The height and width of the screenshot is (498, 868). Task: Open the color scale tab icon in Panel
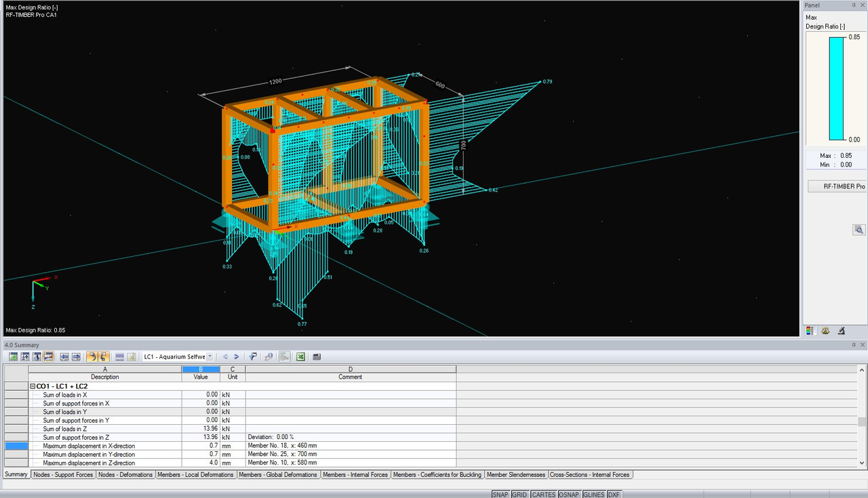pyautogui.click(x=809, y=331)
